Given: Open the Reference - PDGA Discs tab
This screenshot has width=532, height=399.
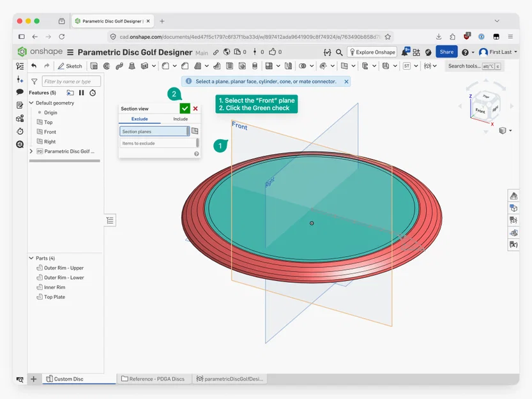Looking at the screenshot, I should tap(153, 379).
